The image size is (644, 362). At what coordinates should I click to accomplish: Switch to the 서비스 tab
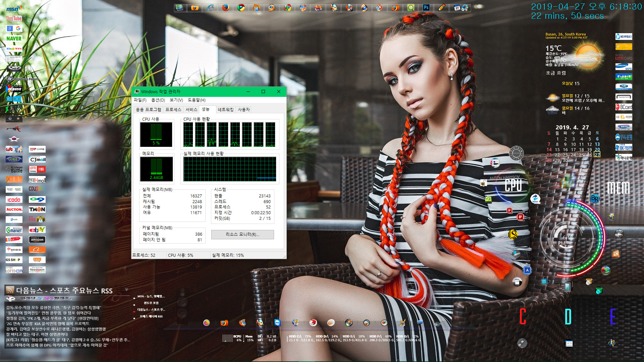(x=192, y=110)
